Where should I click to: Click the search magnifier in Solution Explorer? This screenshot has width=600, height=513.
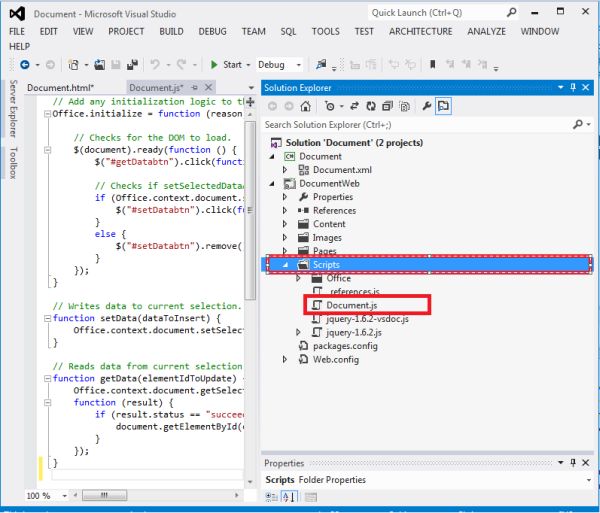click(577, 125)
